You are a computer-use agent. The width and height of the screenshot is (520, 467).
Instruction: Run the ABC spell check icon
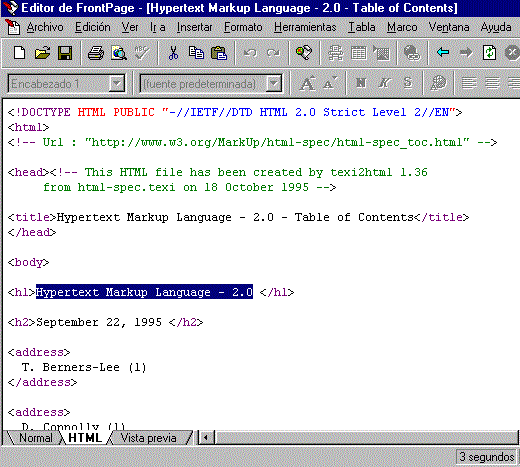tap(142, 53)
